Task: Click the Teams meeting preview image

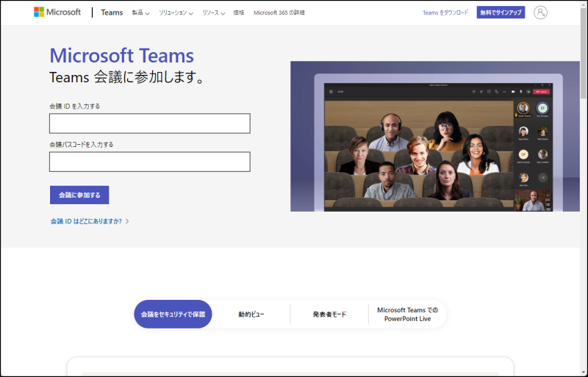Action: [435, 136]
